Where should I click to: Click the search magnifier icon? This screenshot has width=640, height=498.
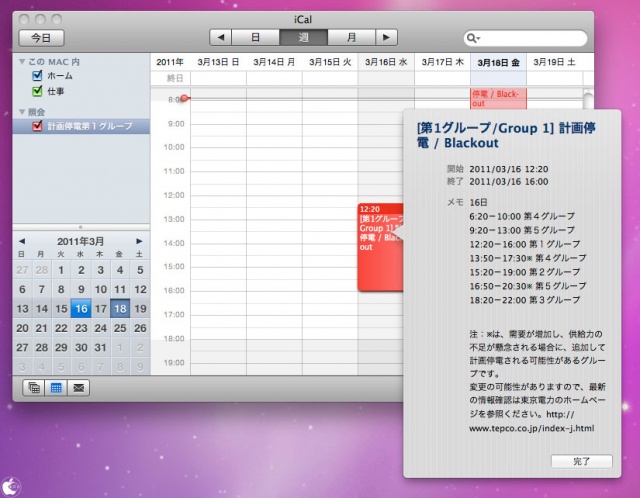pos(473,38)
